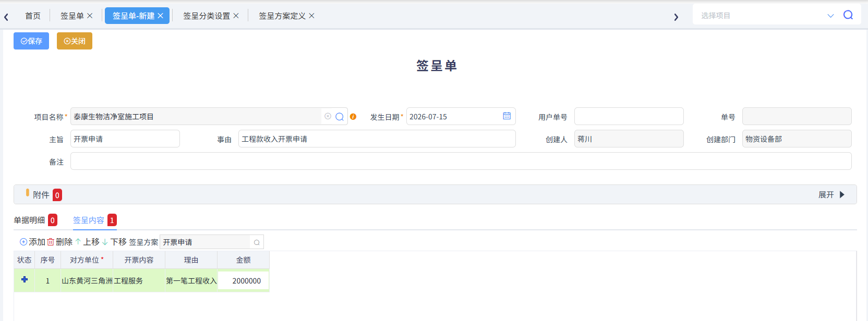Clear the 项目名称 field value
The width and height of the screenshot is (868, 321).
(328, 116)
